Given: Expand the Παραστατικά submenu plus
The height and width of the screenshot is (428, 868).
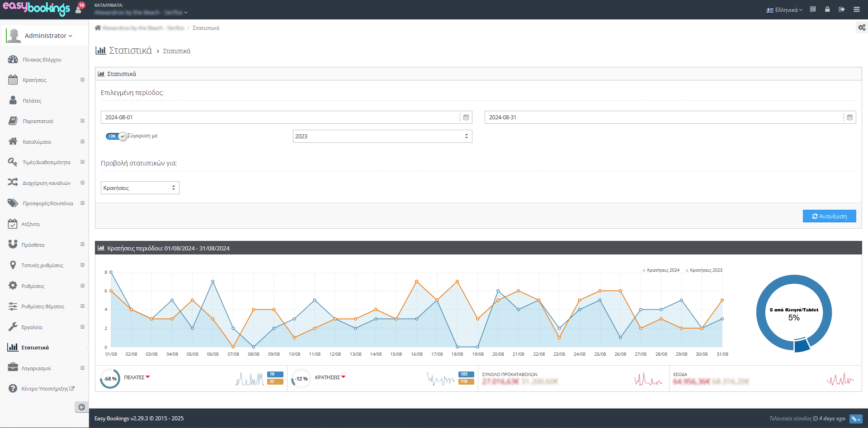Looking at the screenshot, I should 82,121.
